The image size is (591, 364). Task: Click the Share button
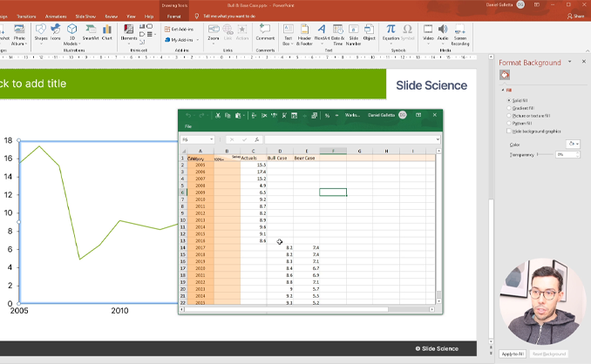pyautogui.click(x=575, y=17)
